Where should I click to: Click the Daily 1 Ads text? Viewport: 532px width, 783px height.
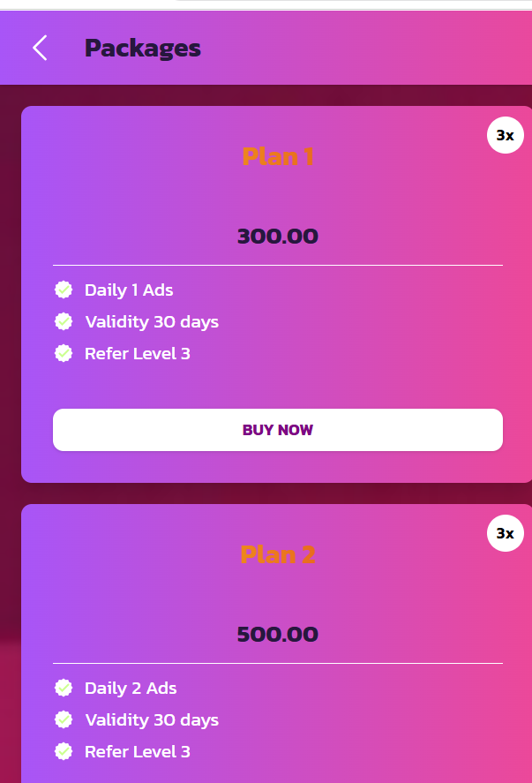[129, 290]
